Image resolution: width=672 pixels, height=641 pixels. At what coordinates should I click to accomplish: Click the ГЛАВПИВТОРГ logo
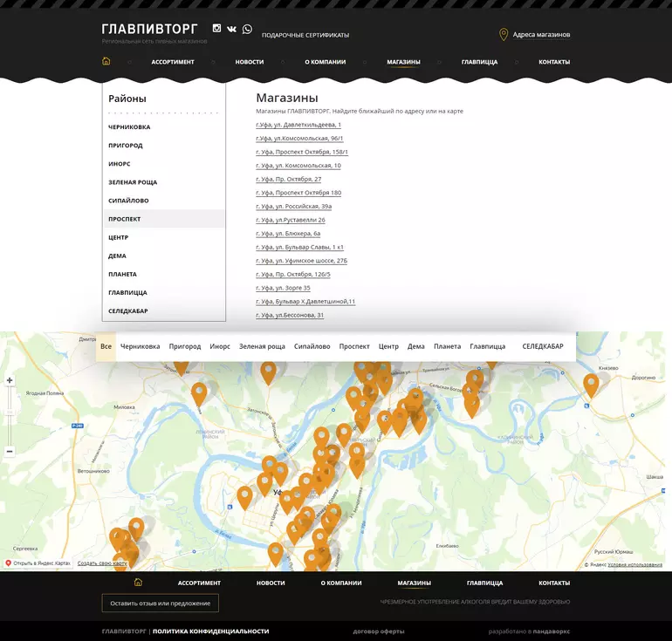click(149, 29)
